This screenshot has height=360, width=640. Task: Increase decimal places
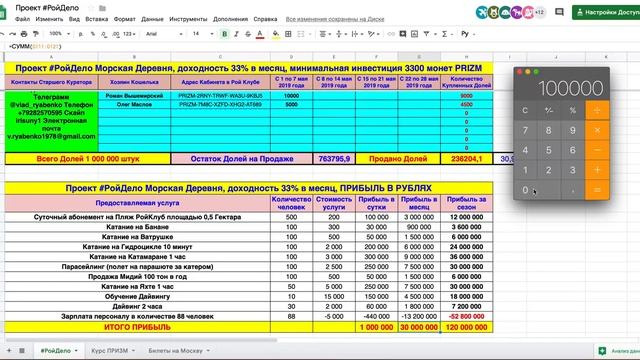(116, 34)
